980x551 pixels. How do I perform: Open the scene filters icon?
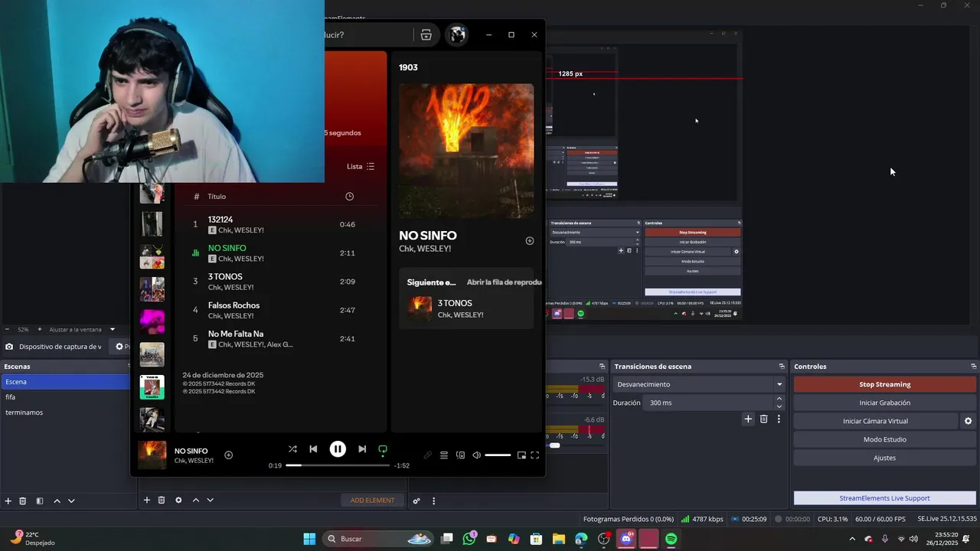point(40,500)
